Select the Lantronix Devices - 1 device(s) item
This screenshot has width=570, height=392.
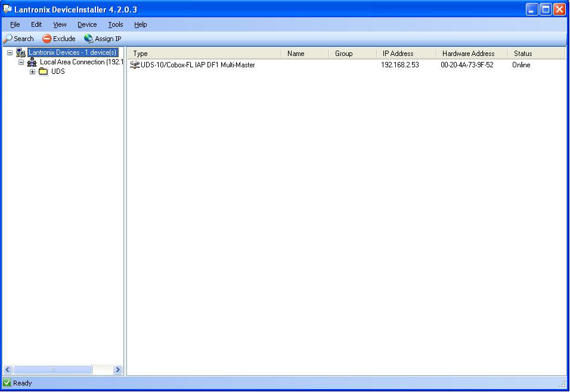click(x=73, y=52)
